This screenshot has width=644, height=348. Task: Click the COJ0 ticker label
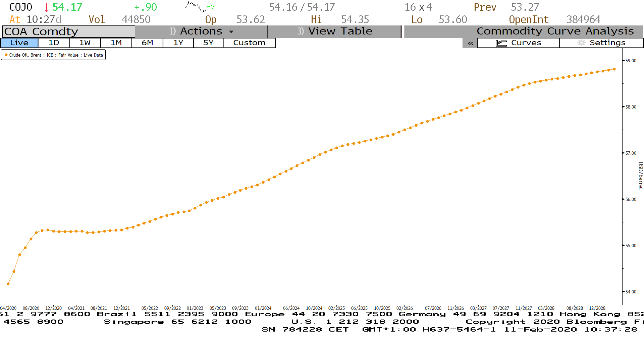21,7
